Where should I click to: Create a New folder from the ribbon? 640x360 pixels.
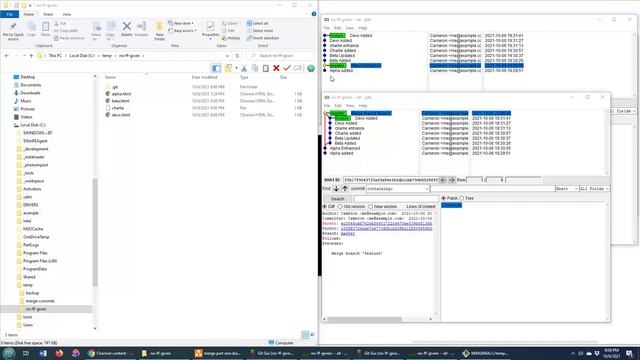click(x=160, y=31)
